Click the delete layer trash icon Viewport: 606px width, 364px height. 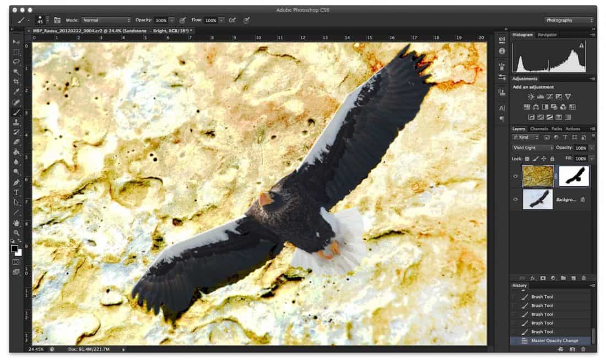[x=584, y=279]
